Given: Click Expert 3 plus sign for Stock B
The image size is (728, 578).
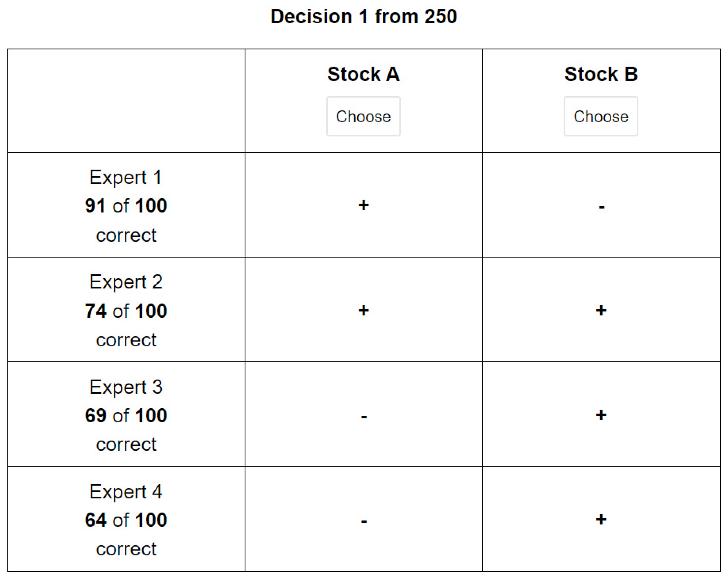Looking at the screenshot, I should tap(601, 415).
